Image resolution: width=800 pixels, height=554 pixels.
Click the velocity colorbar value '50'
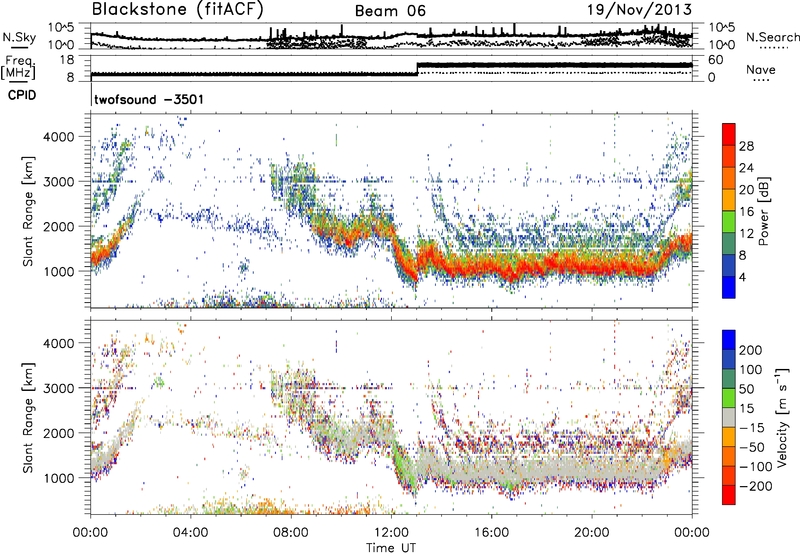tap(747, 389)
